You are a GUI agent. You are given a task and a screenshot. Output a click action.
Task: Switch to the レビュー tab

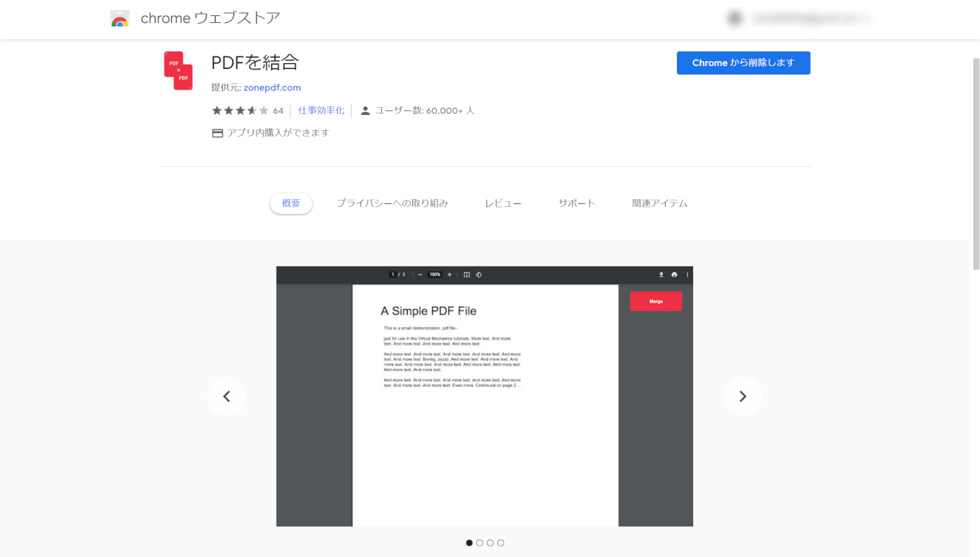pyautogui.click(x=503, y=203)
